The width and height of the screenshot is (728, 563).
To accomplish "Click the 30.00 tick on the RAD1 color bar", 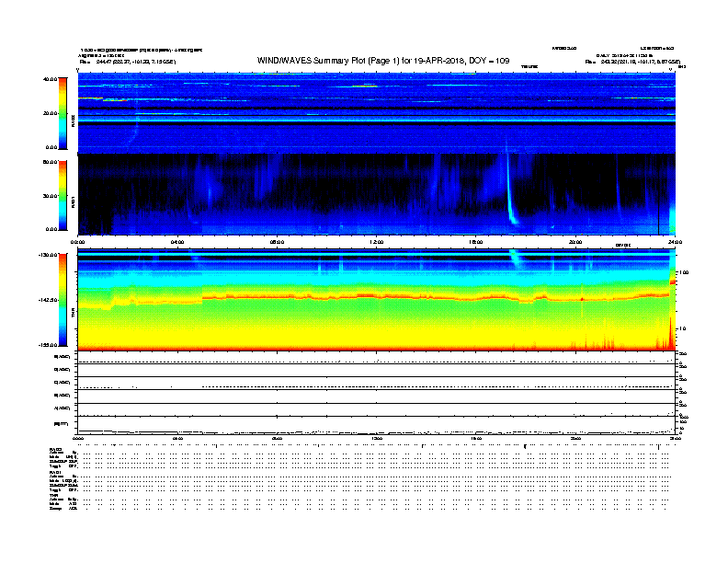I will pos(50,196).
